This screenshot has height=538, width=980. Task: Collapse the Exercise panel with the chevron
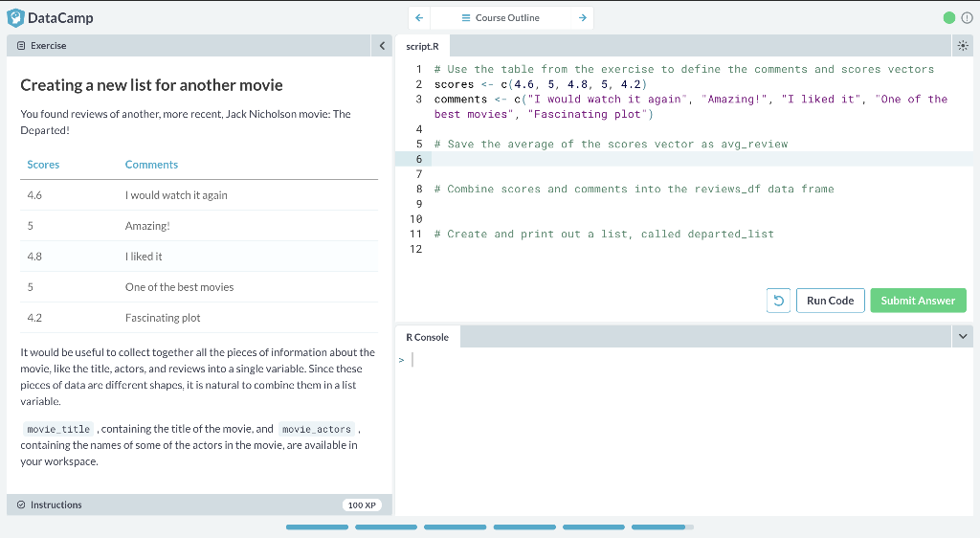click(382, 46)
